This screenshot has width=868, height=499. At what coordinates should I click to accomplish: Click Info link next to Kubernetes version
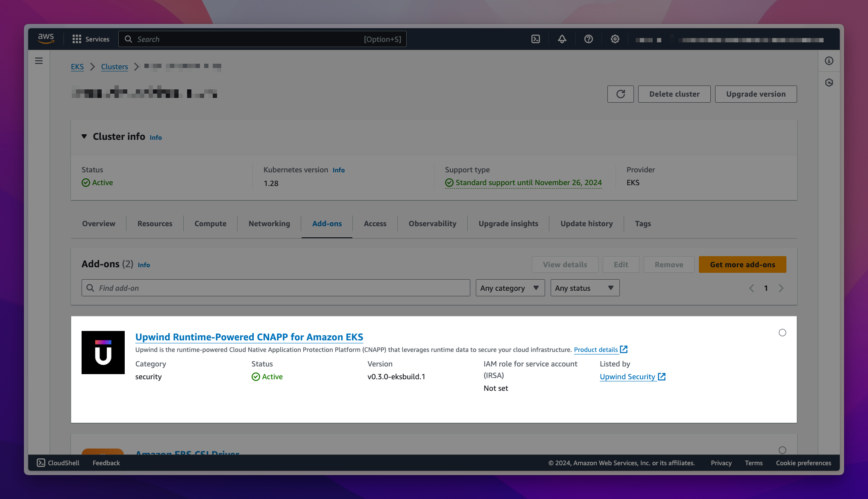[339, 170]
